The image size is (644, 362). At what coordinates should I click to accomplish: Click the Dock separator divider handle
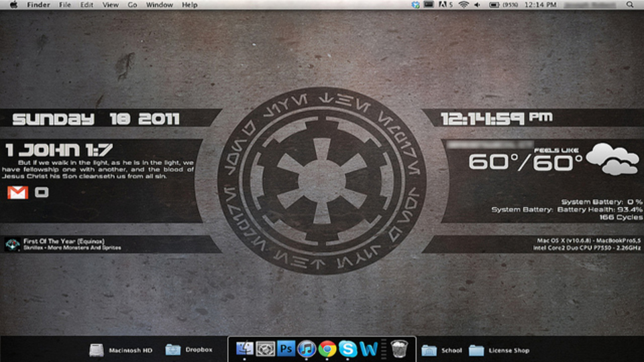coord(384,349)
